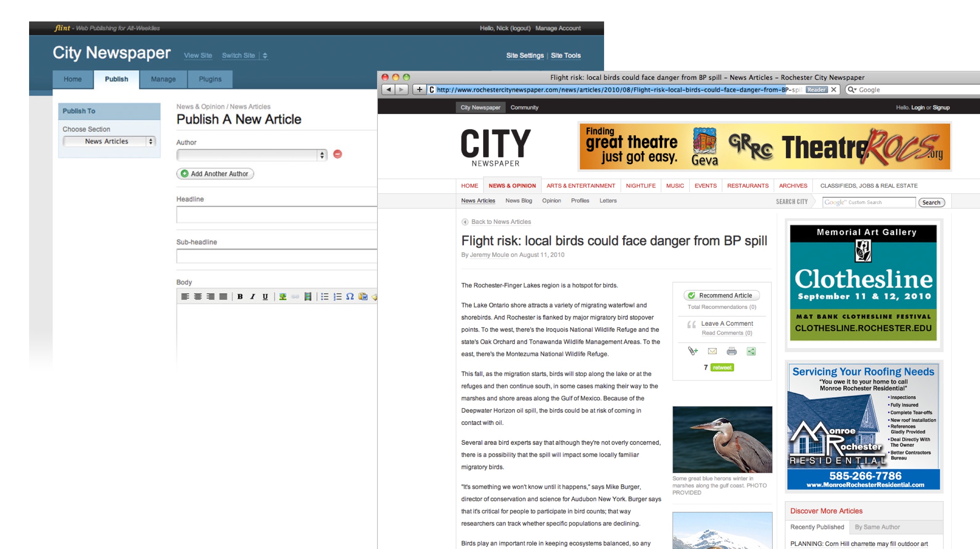Screen dimensions: 980x549
Task: Click the Back to News Articles arrow icon
Action: [x=465, y=222]
